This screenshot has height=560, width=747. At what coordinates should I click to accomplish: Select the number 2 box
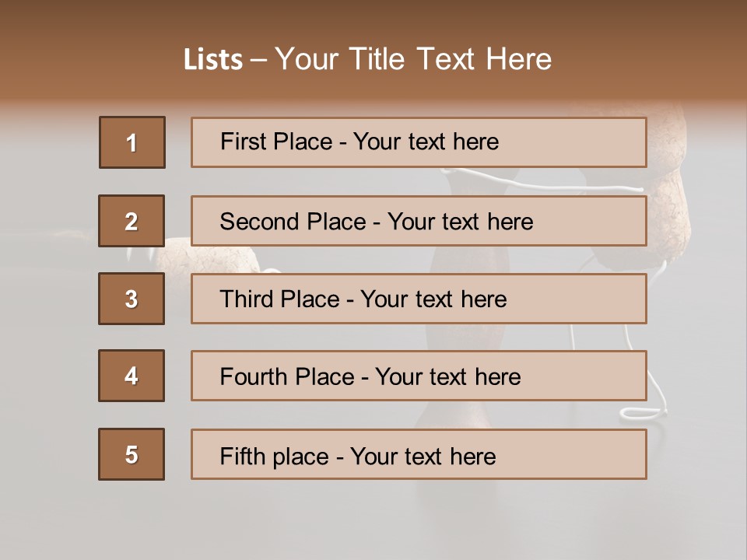[132, 221]
